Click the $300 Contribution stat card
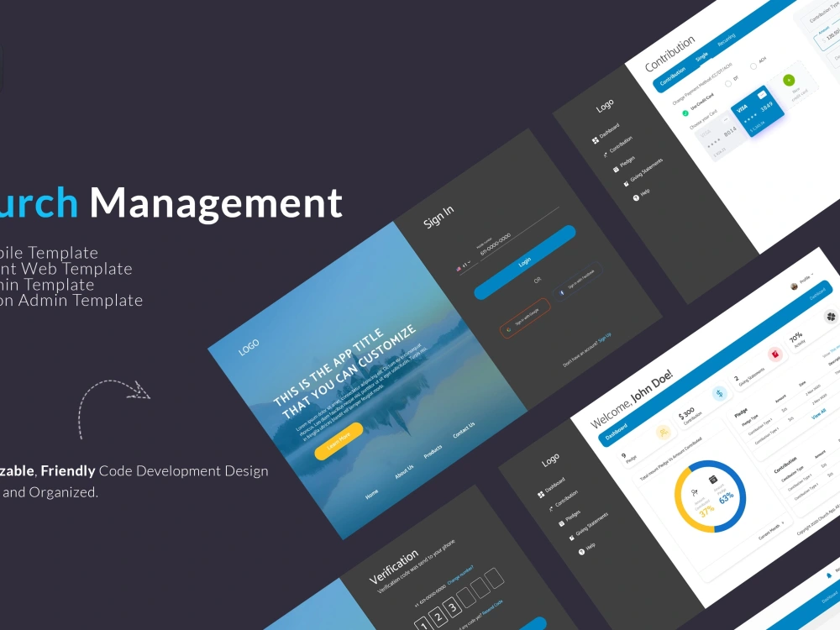840x630 pixels. pos(705,403)
